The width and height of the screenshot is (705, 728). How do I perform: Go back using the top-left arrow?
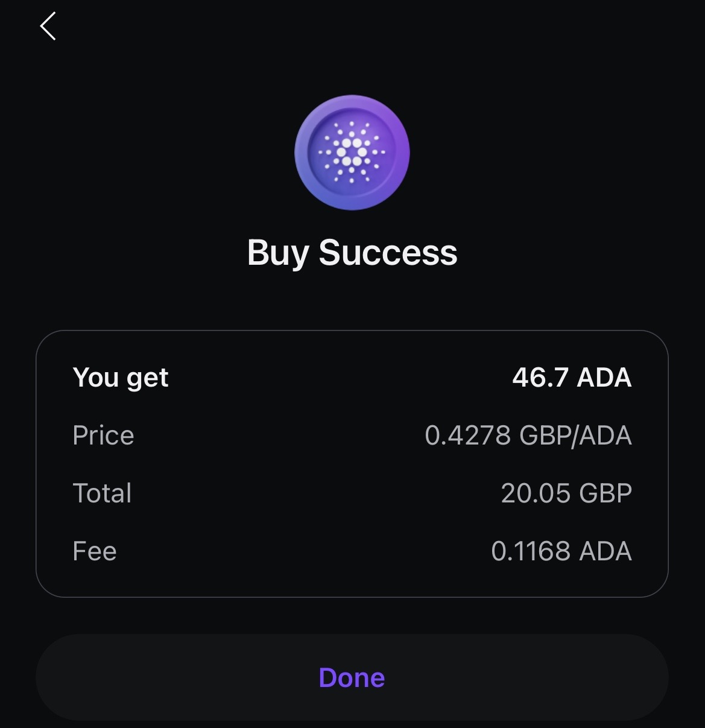48,27
